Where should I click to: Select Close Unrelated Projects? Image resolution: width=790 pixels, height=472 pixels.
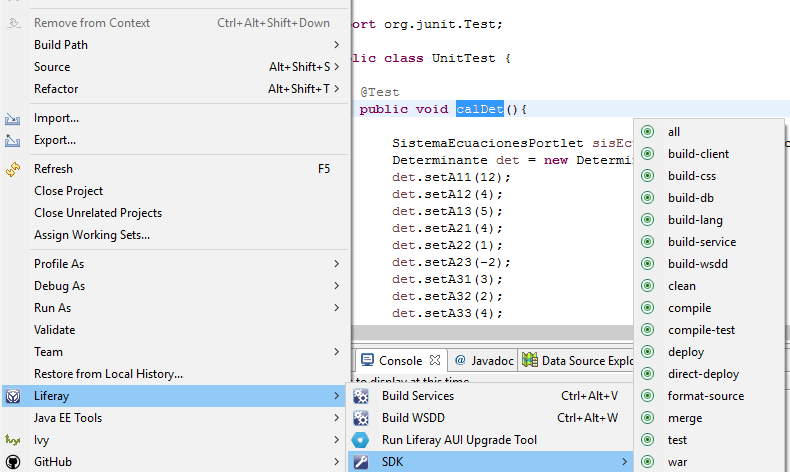click(x=174, y=213)
